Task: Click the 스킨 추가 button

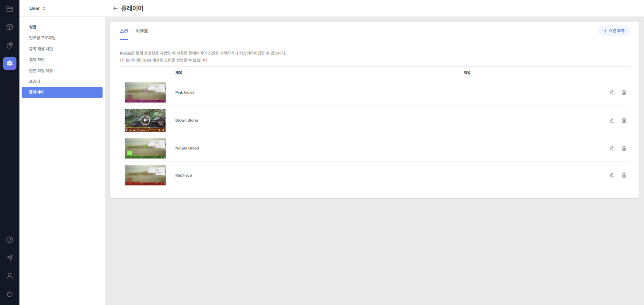Action: 613,31
